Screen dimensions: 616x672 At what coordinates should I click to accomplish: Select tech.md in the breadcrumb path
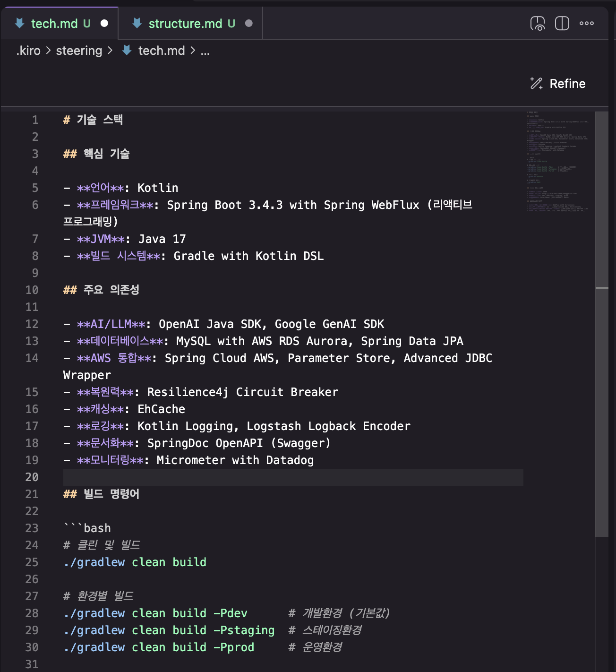162,51
